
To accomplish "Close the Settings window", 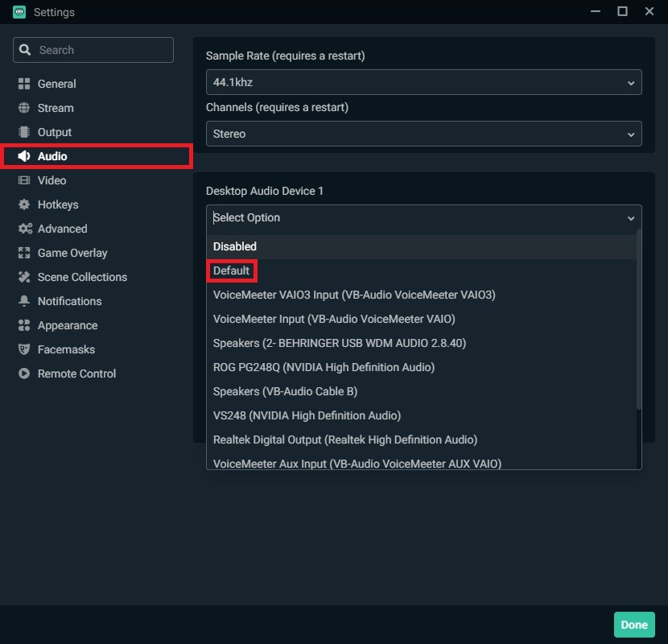I will point(649,11).
